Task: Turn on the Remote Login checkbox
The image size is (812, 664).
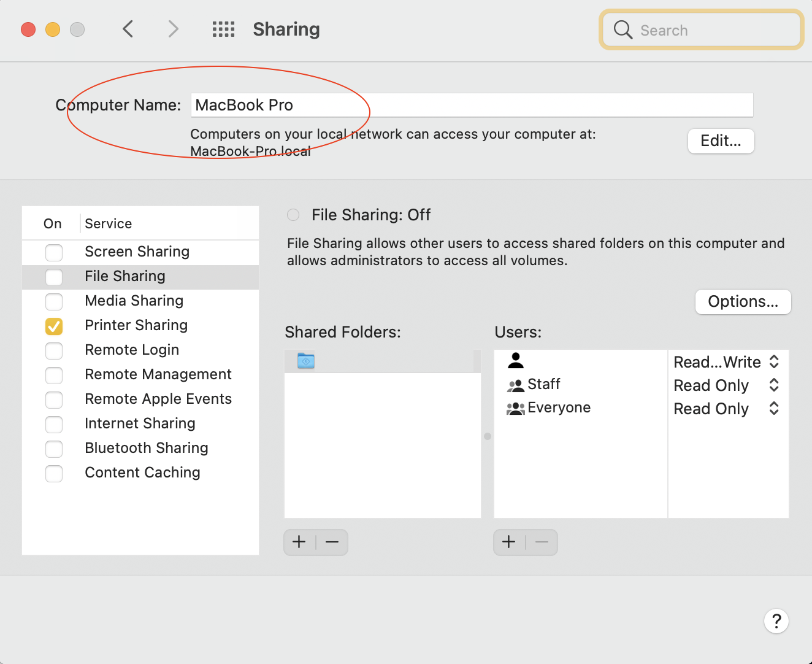Action: pos(54,350)
